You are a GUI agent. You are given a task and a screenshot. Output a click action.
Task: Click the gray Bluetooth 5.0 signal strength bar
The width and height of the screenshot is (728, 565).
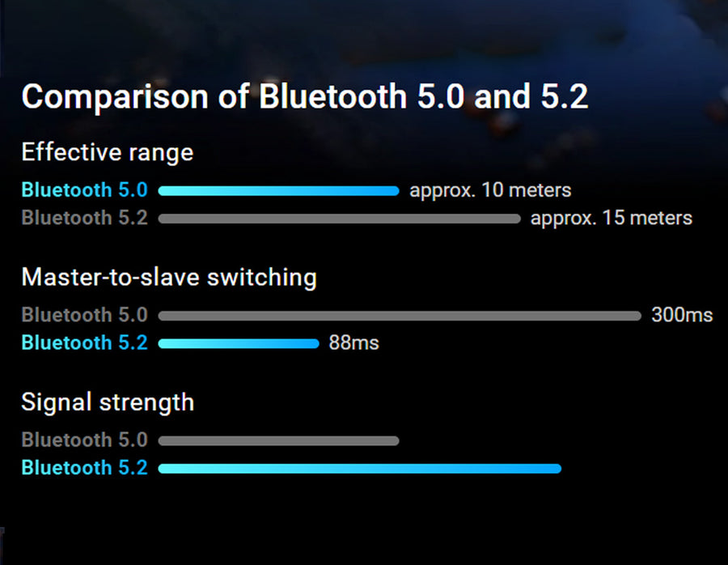point(279,441)
